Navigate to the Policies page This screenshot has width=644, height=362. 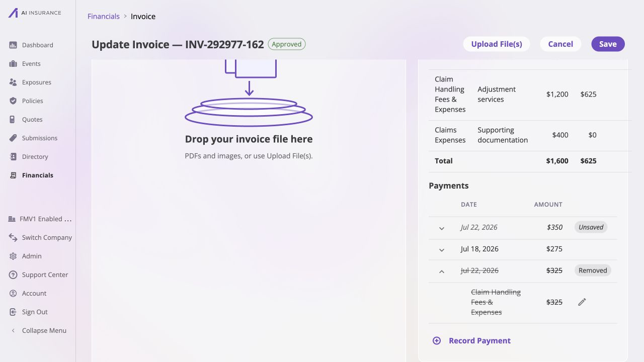click(33, 101)
